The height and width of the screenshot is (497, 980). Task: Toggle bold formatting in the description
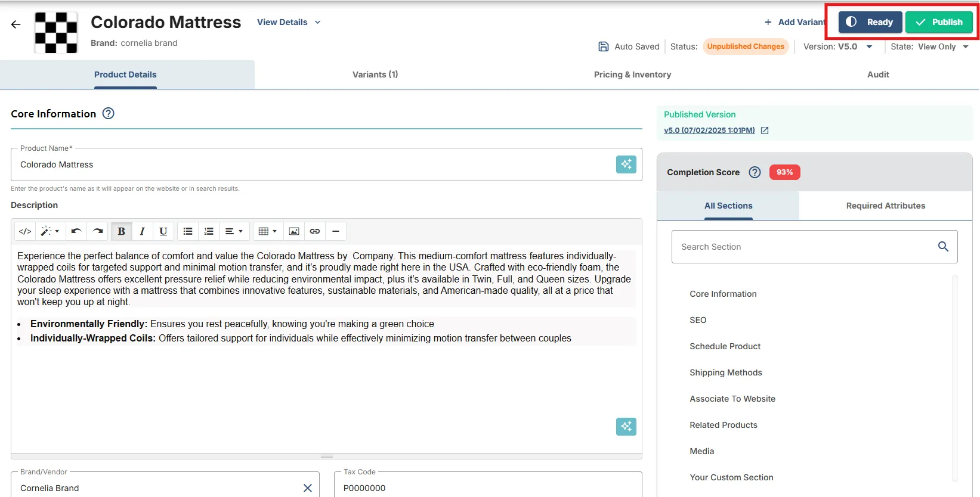click(x=121, y=231)
